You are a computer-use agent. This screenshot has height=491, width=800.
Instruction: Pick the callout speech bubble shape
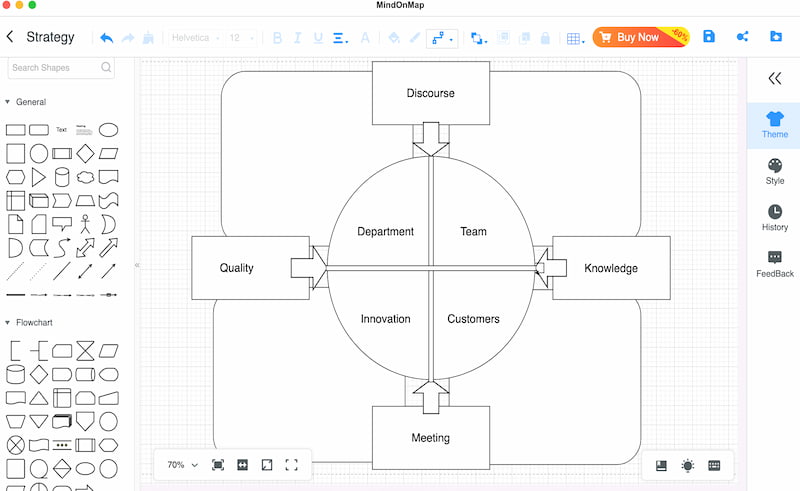[62, 224]
